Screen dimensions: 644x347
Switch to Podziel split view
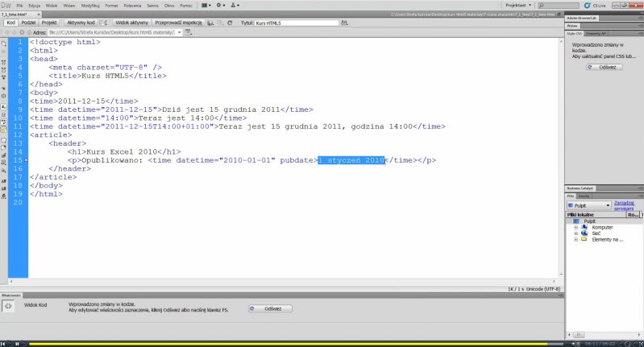[x=28, y=23]
